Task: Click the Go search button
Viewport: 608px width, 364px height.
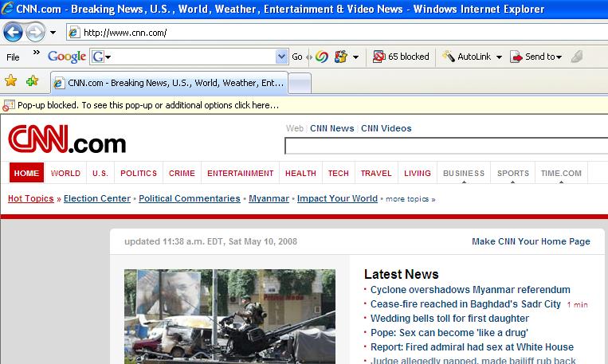Action: (x=297, y=57)
